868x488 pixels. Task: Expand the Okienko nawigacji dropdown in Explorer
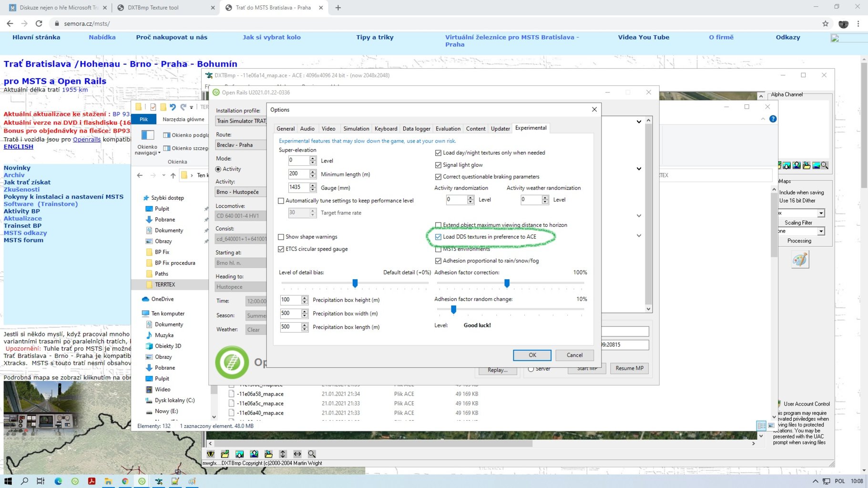coord(159,153)
